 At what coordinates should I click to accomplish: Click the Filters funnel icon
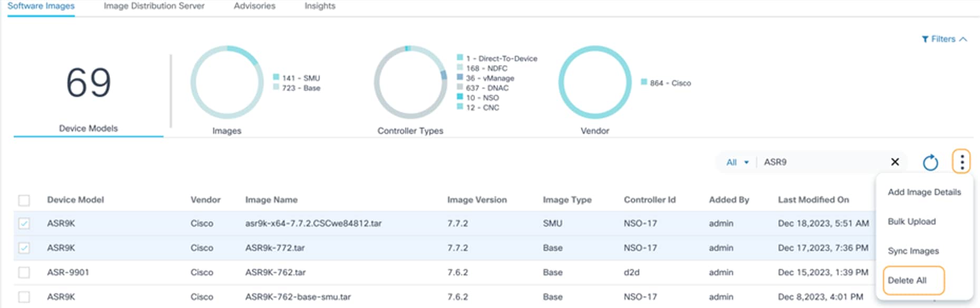[925, 39]
